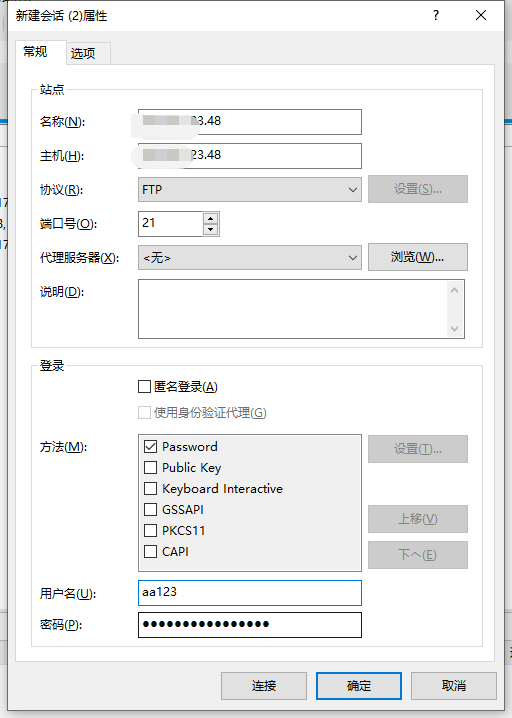Click the 连接 button
The width and height of the screenshot is (512, 718).
coord(264,685)
